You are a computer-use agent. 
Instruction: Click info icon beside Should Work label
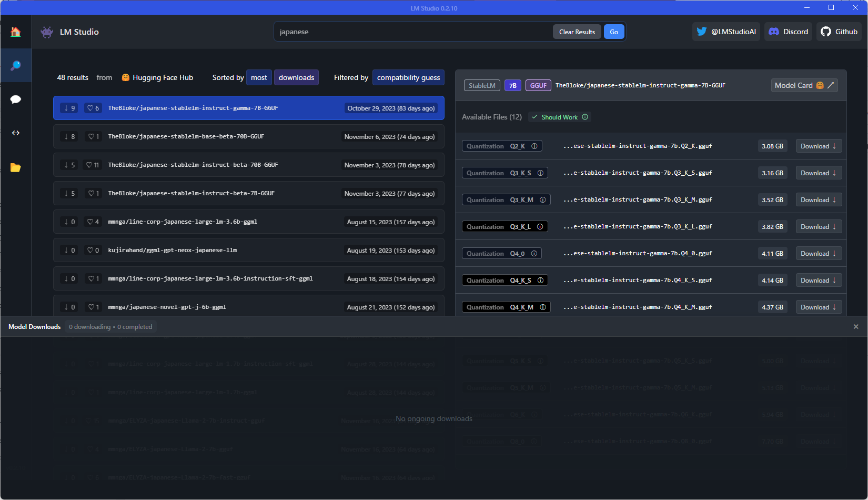coord(585,117)
